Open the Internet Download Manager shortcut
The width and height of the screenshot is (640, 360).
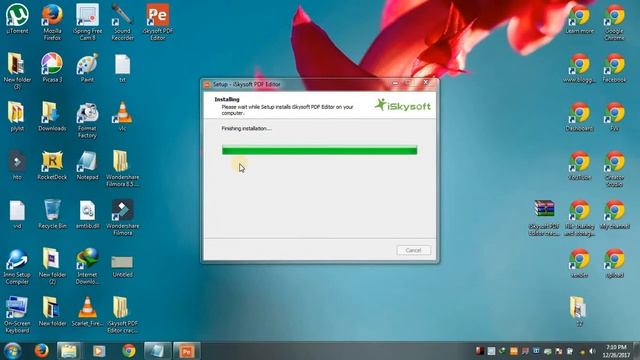pyautogui.click(x=87, y=266)
